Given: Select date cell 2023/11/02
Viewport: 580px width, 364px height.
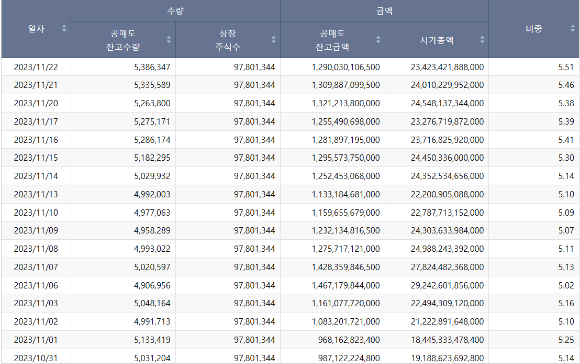Looking at the screenshot, I should (36, 321).
